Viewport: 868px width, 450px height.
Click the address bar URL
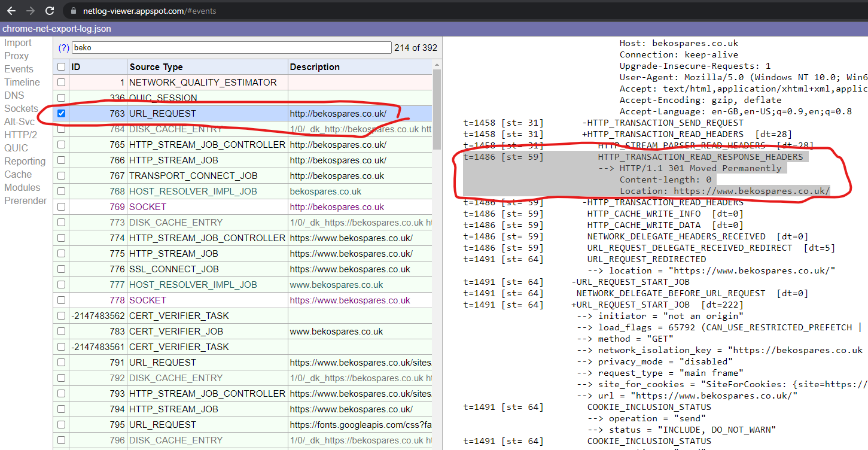(x=149, y=11)
